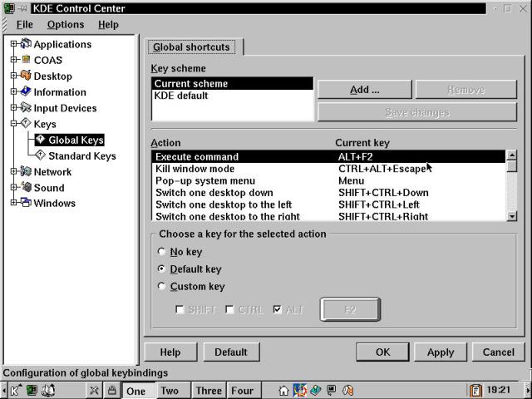Click the Information category icon in tree
The width and height of the screenshot is (532, 399).
pos(26,92)
